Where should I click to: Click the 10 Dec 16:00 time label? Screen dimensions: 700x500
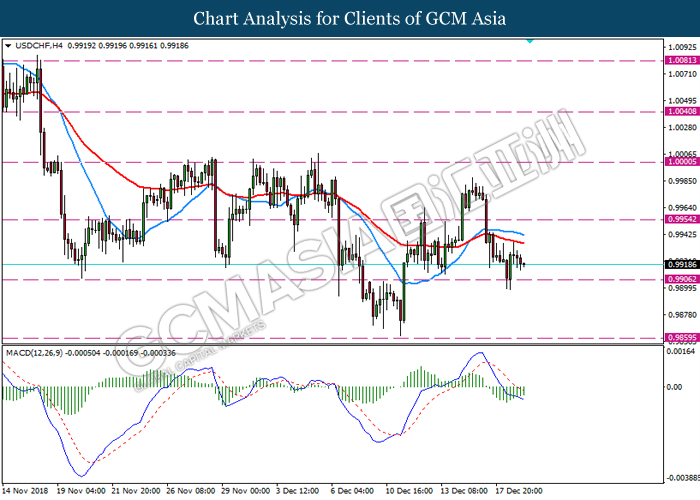(409, 491)
